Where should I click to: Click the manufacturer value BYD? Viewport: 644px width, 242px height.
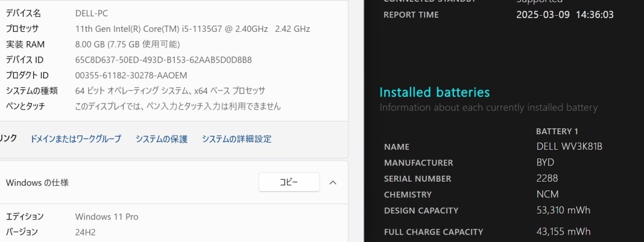point(545,162)
